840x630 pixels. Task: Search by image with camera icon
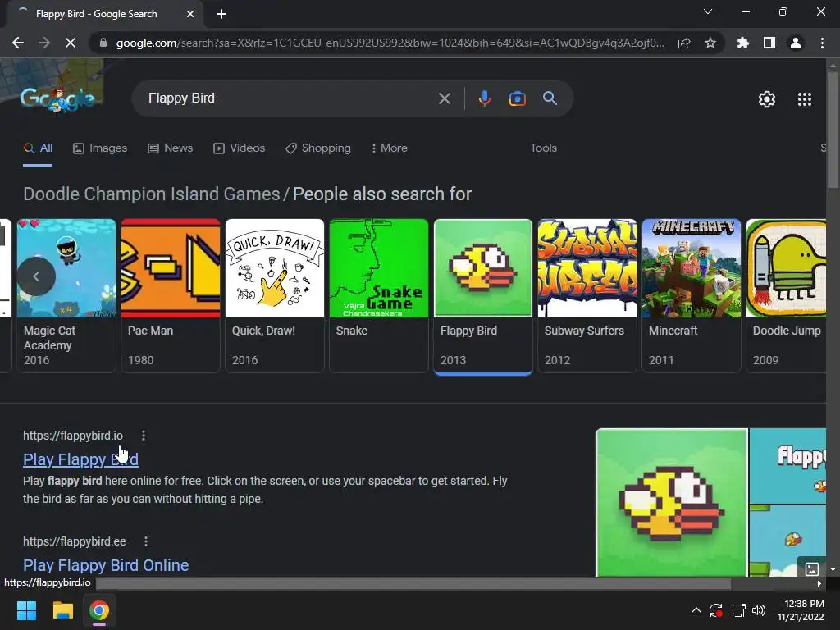517,98
